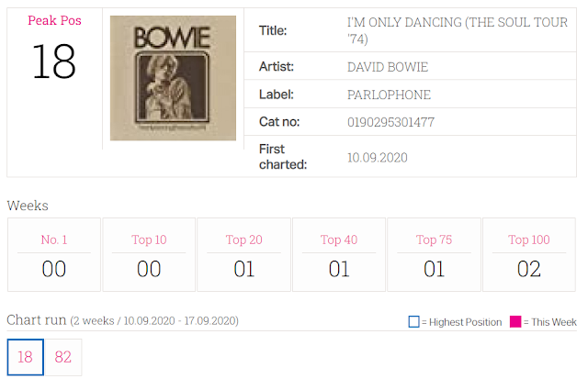Click the Bowie album cover thumbnail
This screenshot has height=379, width=588.
tap(173, 78)
